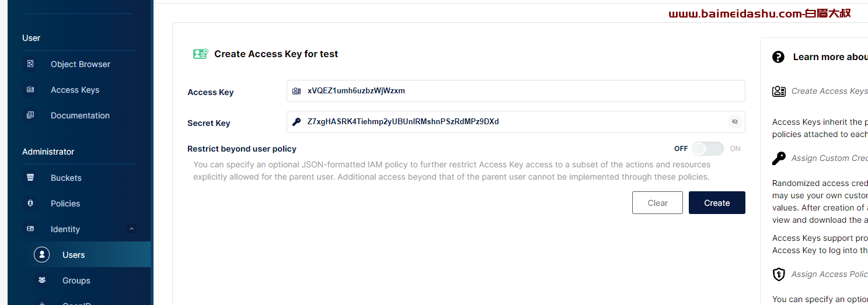This screenshot has height=305, width=868.
Task: Click the Groups people icon
Action: click(x=42, y=281)
